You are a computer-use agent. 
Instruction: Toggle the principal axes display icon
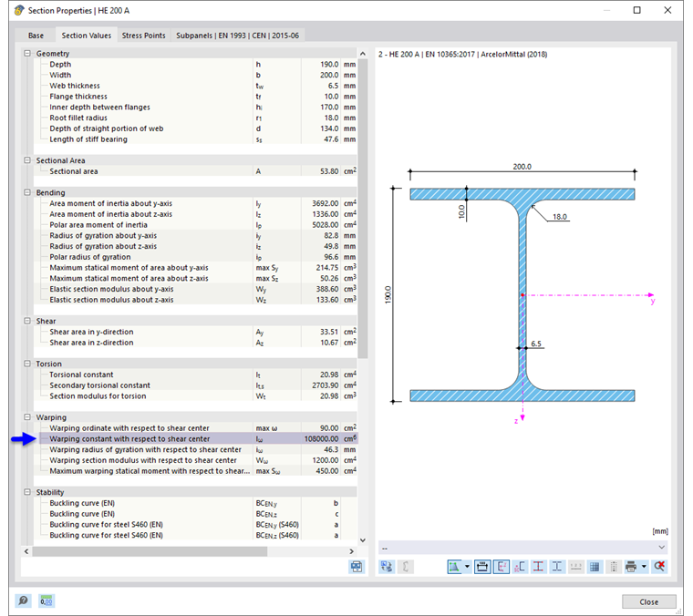pos(502,566)
